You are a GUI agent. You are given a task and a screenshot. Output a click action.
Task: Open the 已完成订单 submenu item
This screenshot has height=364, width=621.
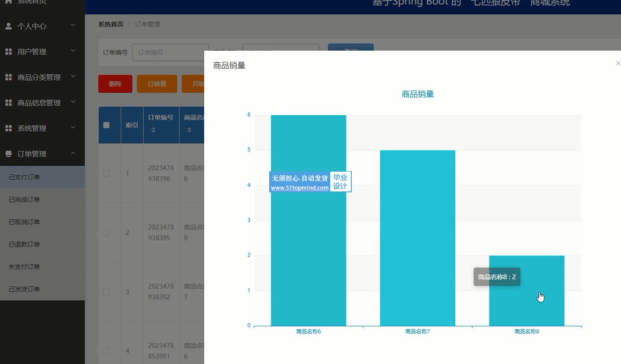point(42,199)
